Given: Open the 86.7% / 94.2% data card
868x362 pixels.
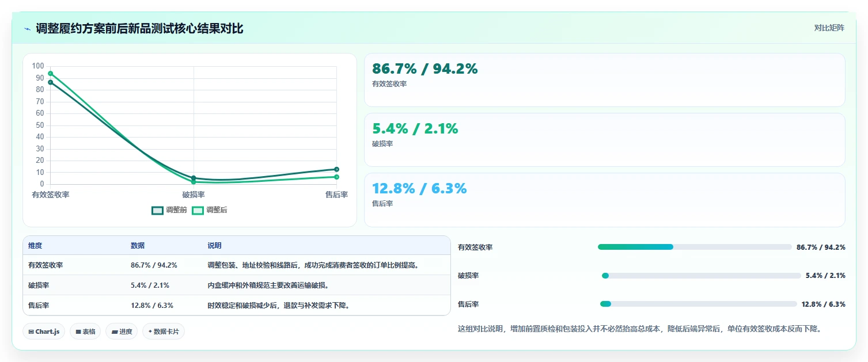Looking at the screenshot, I should [x=605, y=80].
